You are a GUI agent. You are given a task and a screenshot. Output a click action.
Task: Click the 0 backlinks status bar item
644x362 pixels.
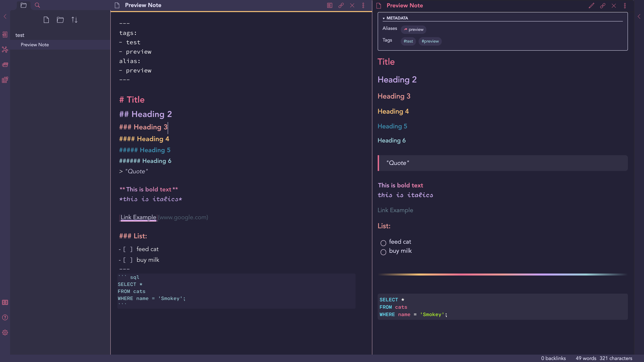click(x=553, y=358)
